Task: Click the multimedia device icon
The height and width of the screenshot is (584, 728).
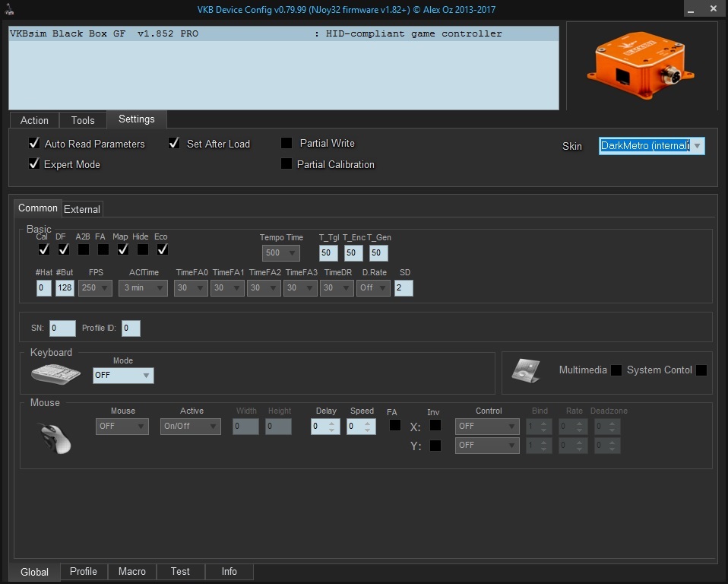Action: [525, 371]
